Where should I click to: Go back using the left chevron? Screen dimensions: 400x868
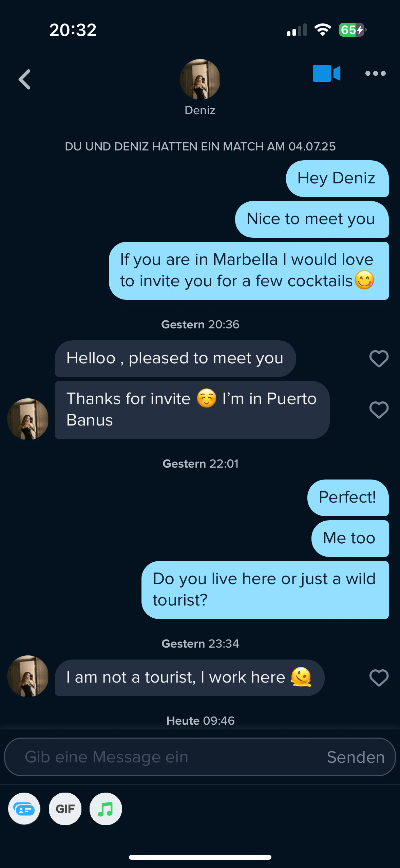click(x=25, y=79)
